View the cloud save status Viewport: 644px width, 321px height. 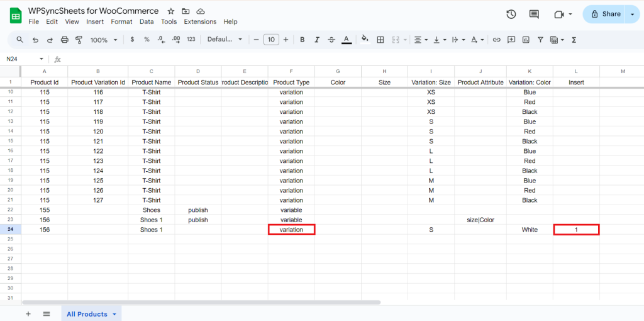coord(201,11)
